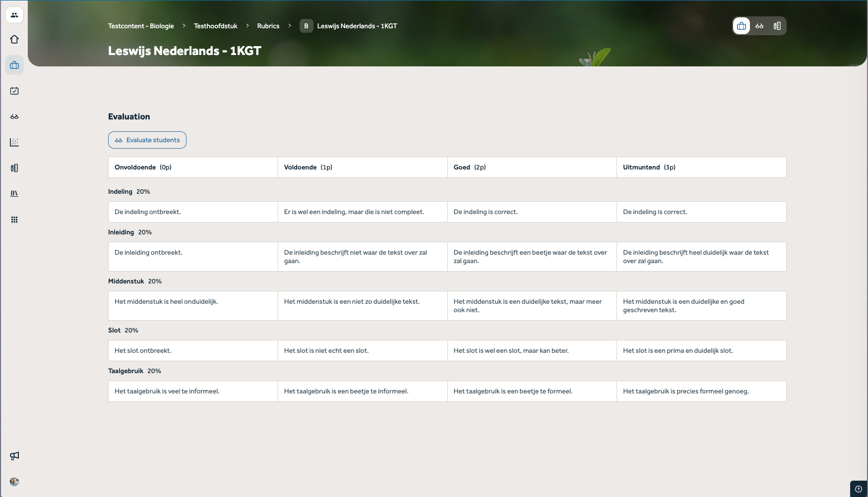This screenshot has width=868, height=497.
Task: Select the Goed (2p) column header
Action: click(x=532, y=167)
